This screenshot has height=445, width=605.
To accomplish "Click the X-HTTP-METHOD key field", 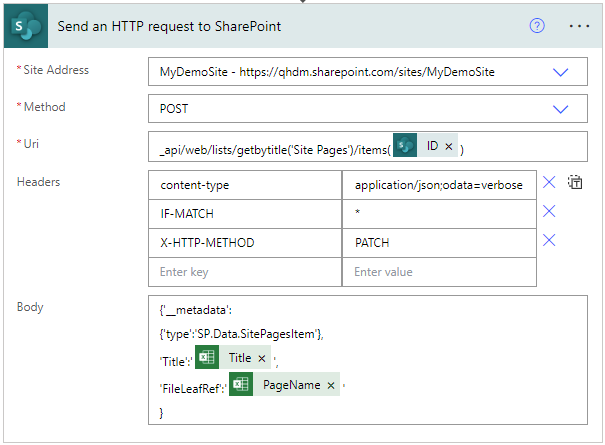I will 245,243.
